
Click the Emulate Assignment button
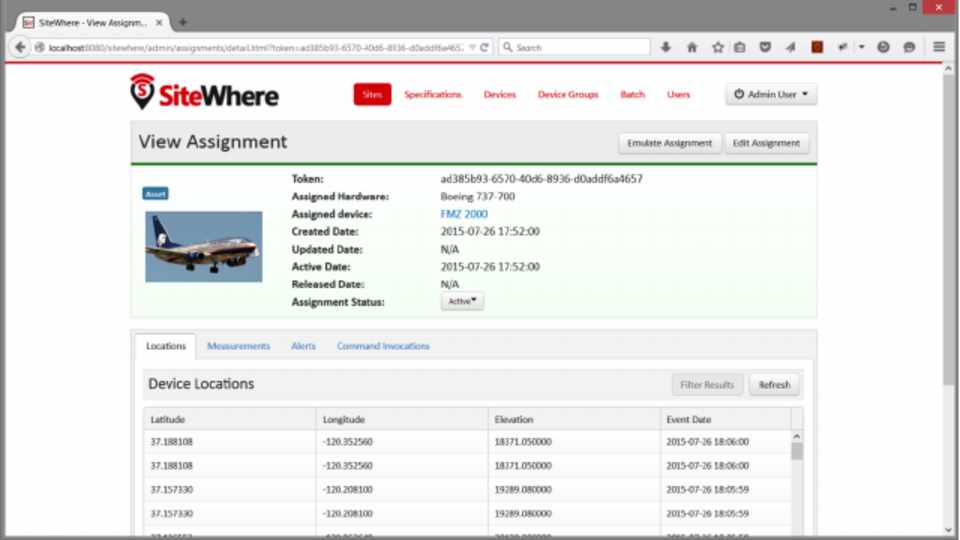pyautogui.click(x=669, y=143)
